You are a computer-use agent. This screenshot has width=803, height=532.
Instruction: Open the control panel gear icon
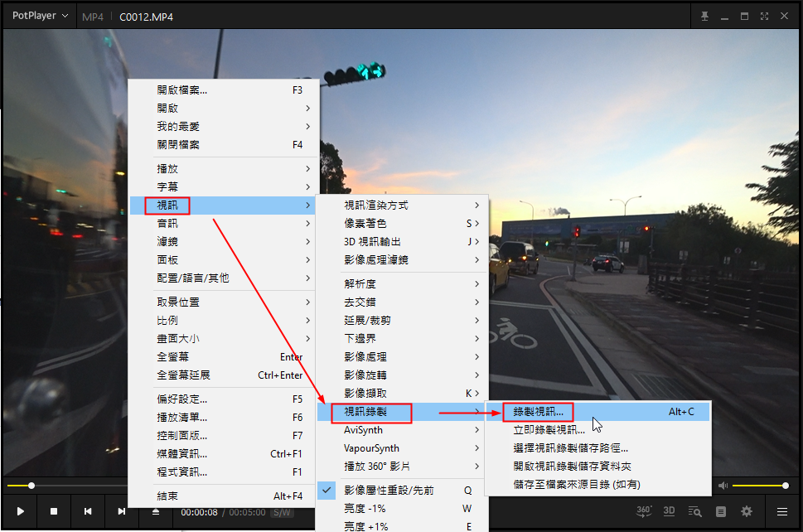[747, 511]
